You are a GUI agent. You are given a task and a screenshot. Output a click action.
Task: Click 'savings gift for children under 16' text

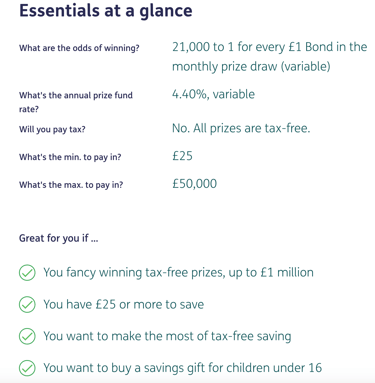(x=233, y=368)
